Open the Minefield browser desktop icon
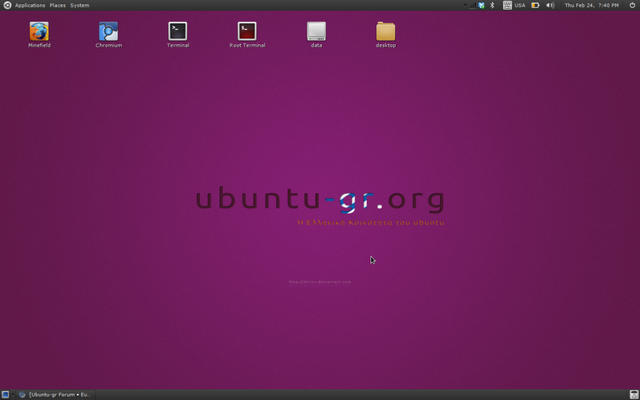This screenshot has height=400, width=640. coord(39,32)
